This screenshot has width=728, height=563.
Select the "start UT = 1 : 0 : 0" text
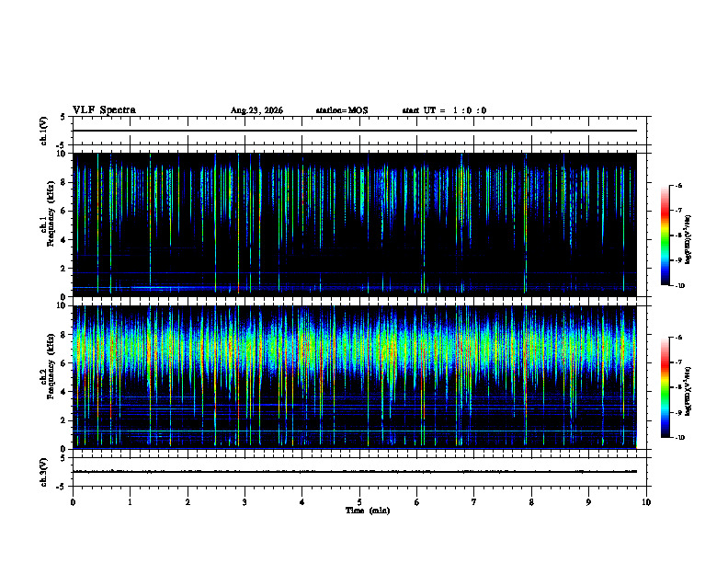444,110
